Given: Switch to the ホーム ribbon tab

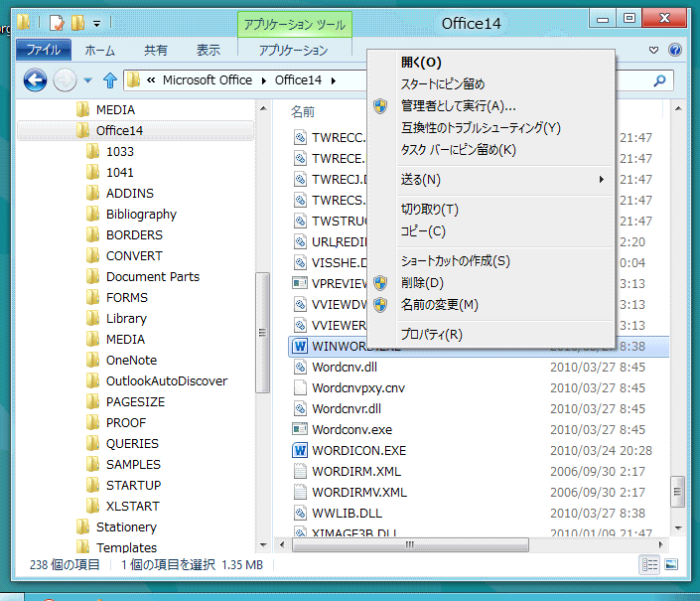Looking at the screenshot, I should (99, 50).
